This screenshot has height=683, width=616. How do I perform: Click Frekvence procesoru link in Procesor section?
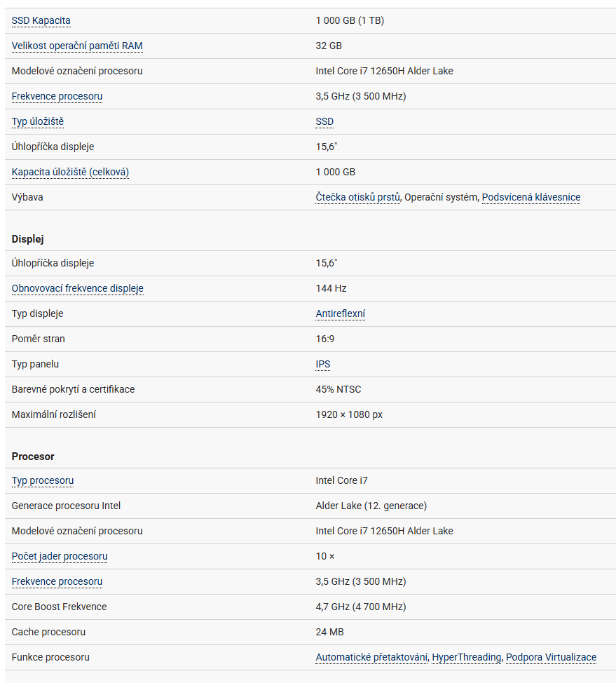click(57, 581)
